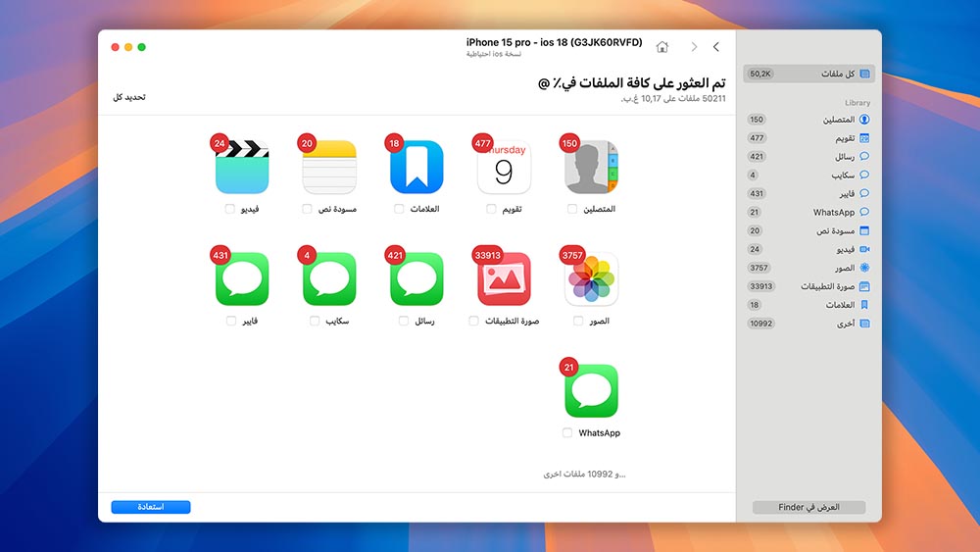Tick the فايبر checkbox

[231, 321]
